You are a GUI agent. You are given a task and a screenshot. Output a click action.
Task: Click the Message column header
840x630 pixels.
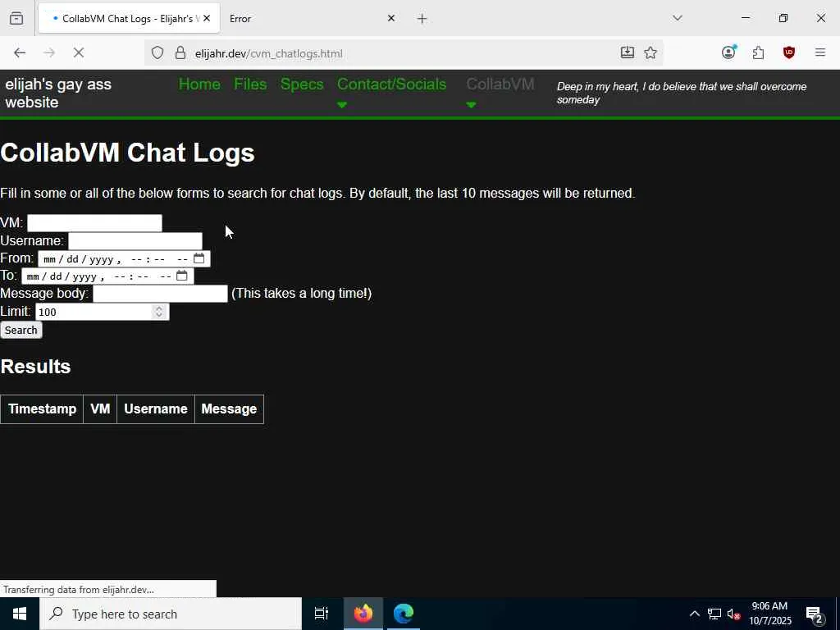pyautogui.click(x=230, y=409)
